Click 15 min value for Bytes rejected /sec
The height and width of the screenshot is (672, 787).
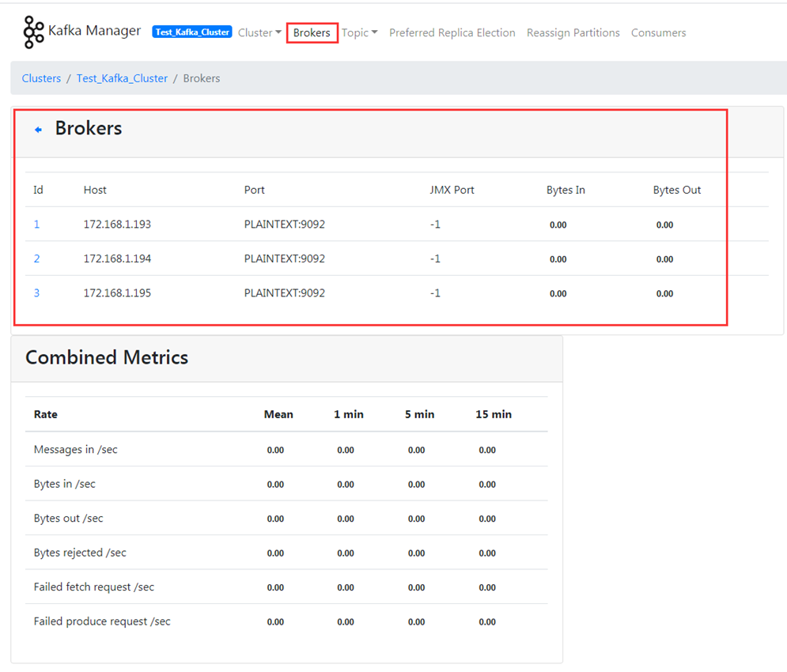[487, 553]
